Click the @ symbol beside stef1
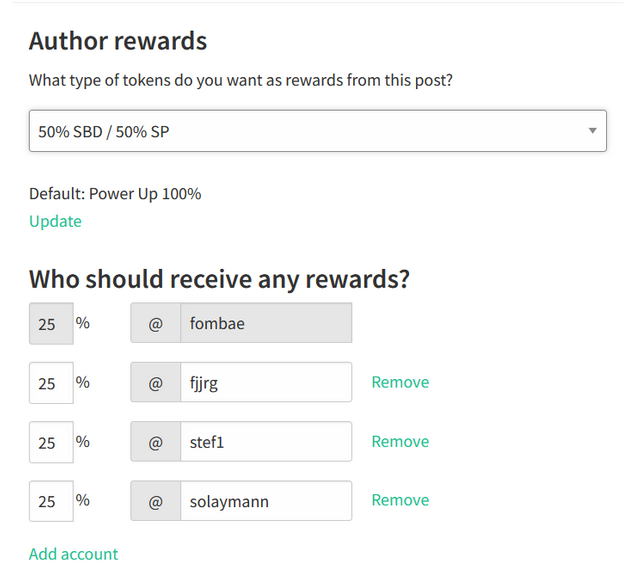The height and width of the screenshot is (583, 640). (x=155, y=442)
